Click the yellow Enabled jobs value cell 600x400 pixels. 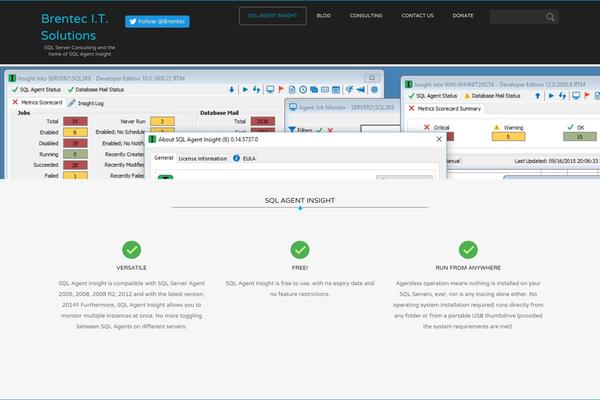pyautogui.click(x=75, y=132)
